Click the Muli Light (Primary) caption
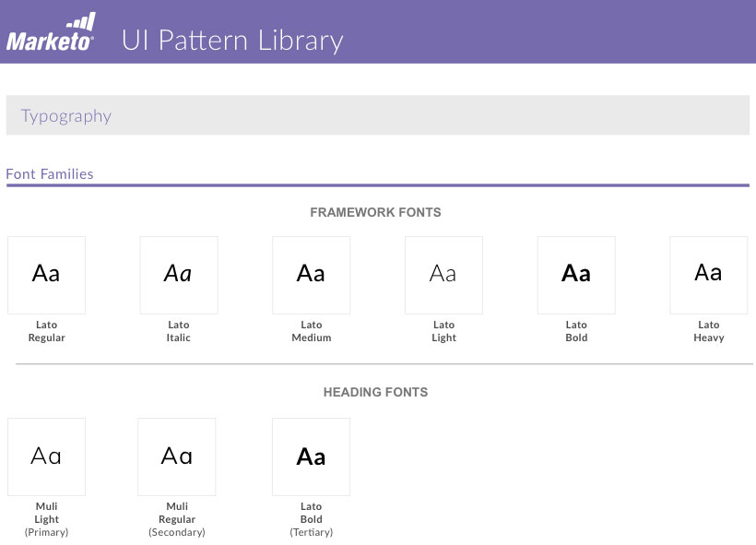The height and width of the screenshot is (545, 756). (x=46, y=519)
